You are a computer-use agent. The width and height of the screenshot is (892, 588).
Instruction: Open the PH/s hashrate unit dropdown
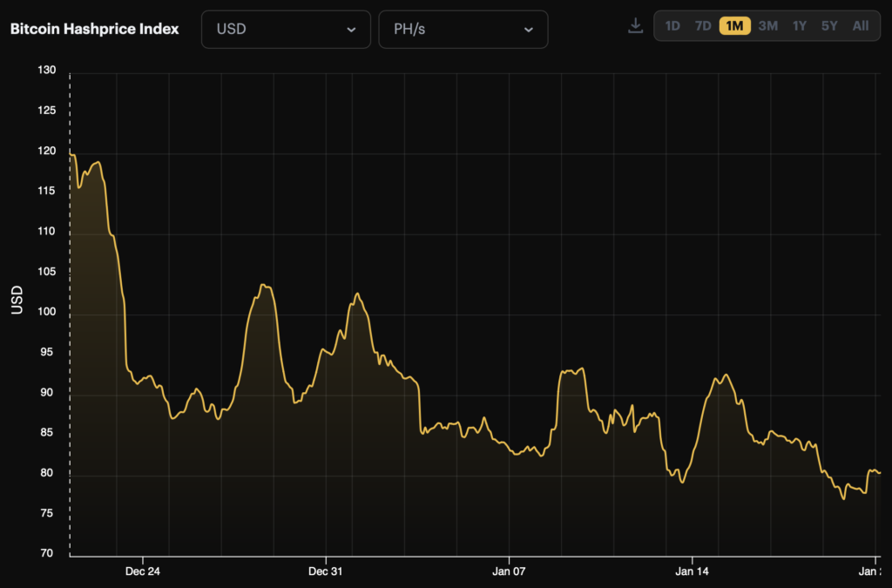click(463, 29)
